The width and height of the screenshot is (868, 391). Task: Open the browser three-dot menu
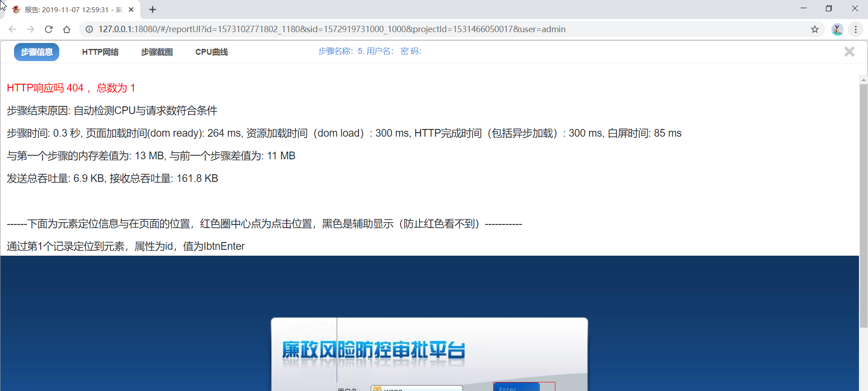point(856,29)
